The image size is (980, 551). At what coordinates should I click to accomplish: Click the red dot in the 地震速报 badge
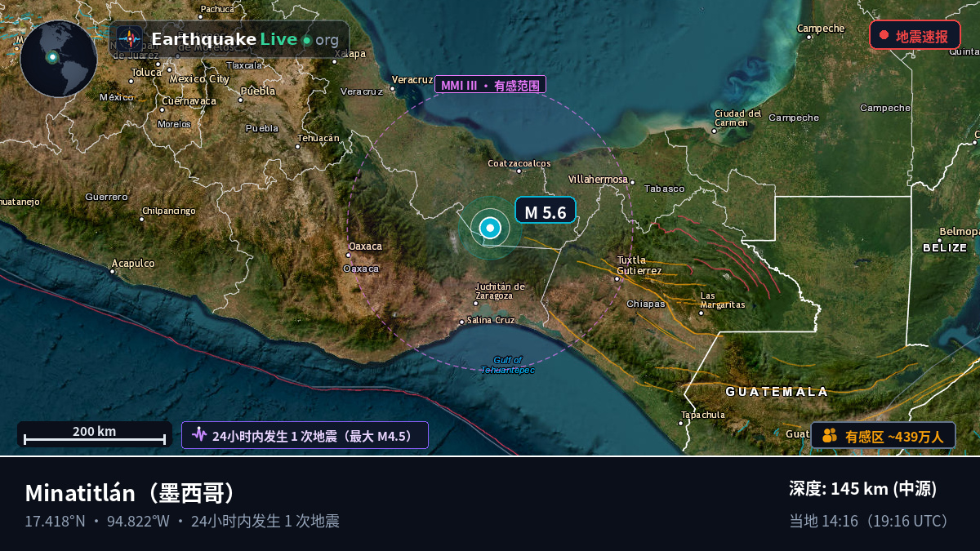(884, 35)
